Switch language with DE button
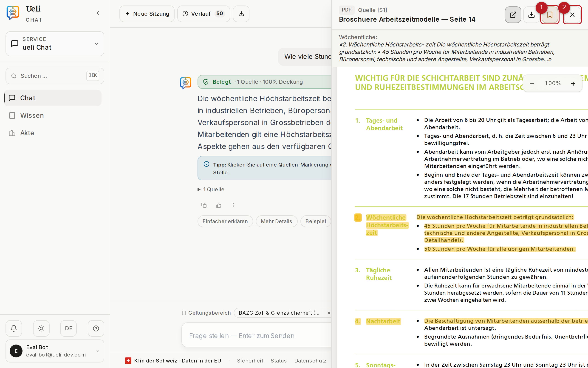Viewport: 588px width, 368px height. 68,328
